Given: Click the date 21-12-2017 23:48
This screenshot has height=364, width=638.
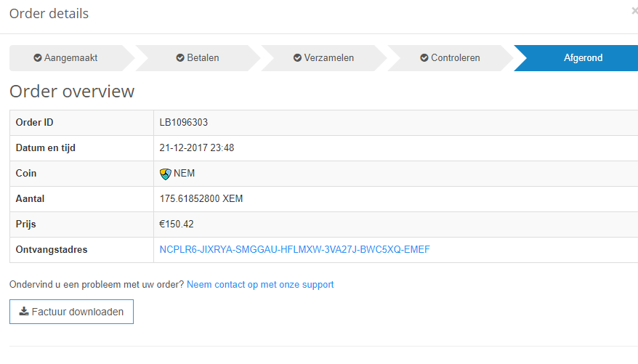Looking at the screenshot, I should 196,148.
